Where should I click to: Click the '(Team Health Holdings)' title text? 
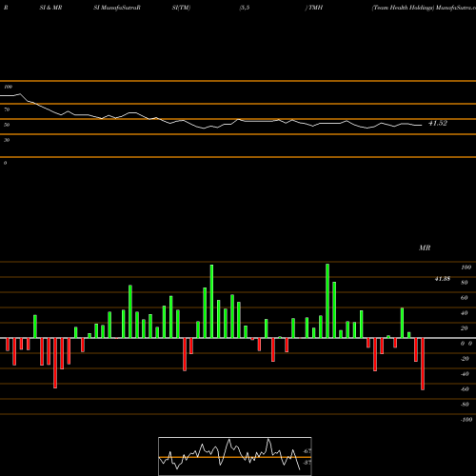click(x=403, y=8)
